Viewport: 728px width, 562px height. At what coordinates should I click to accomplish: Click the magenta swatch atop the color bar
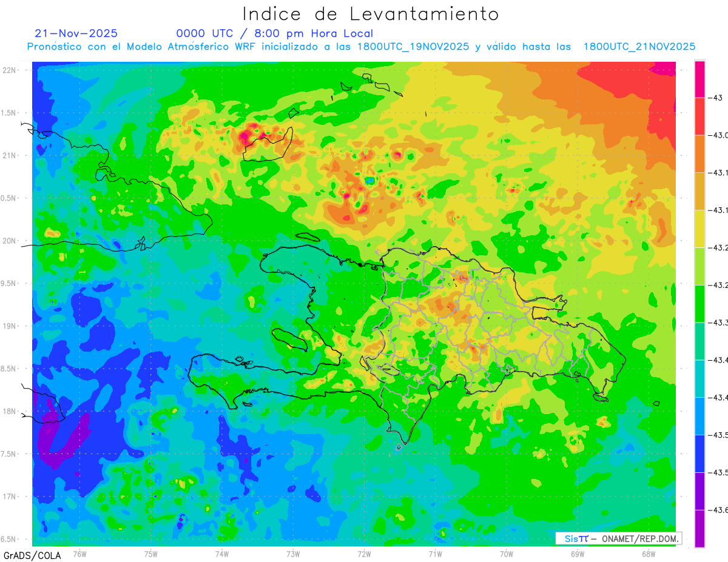(699, 79)
